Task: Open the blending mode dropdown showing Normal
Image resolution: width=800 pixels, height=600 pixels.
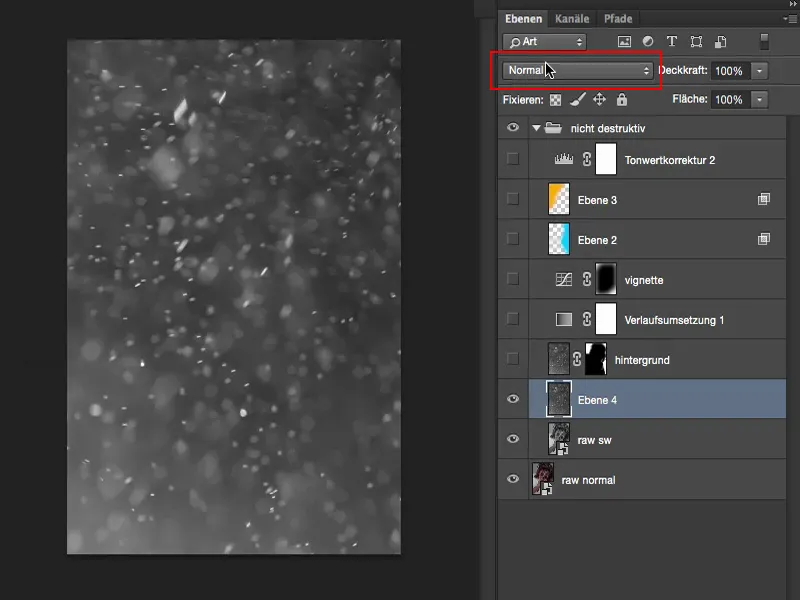Action: click(575, 71)
